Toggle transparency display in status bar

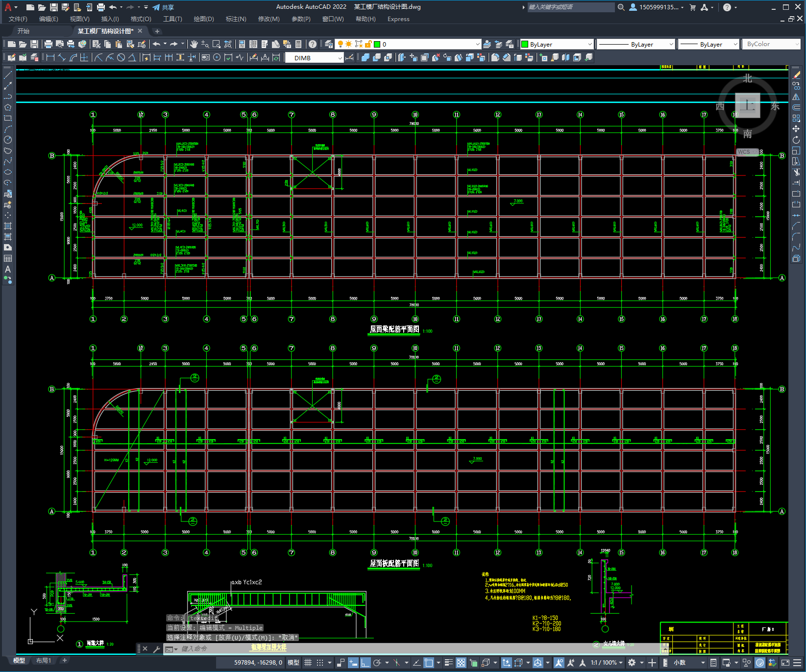click(x=461, y=663)
